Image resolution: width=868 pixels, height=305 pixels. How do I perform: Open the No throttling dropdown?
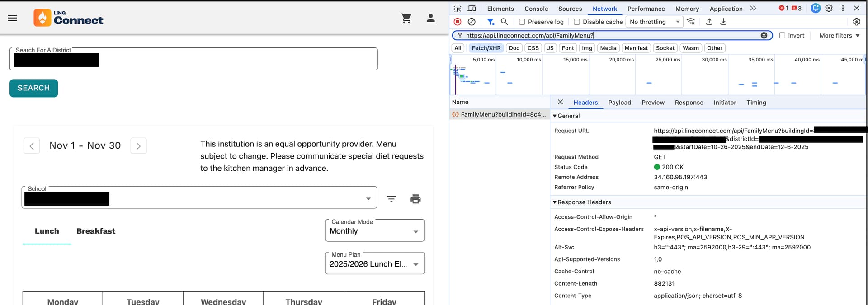tap(655, 22)
